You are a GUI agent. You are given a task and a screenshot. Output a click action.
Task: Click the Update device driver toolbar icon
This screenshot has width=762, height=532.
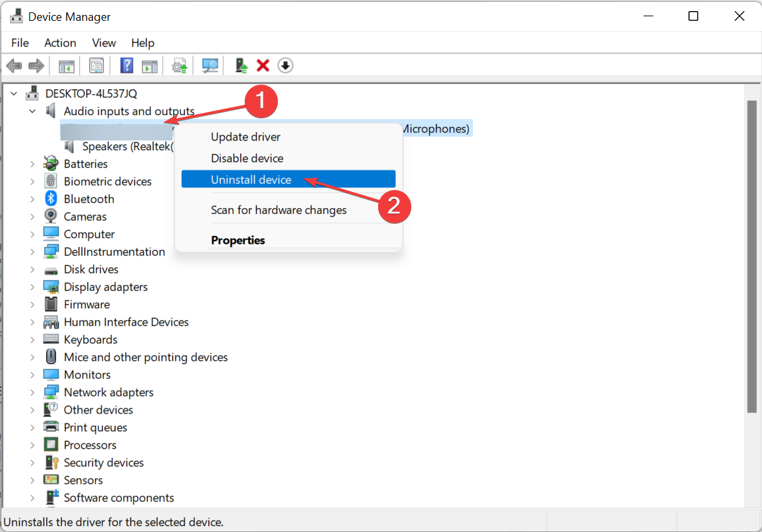[180, 66]
